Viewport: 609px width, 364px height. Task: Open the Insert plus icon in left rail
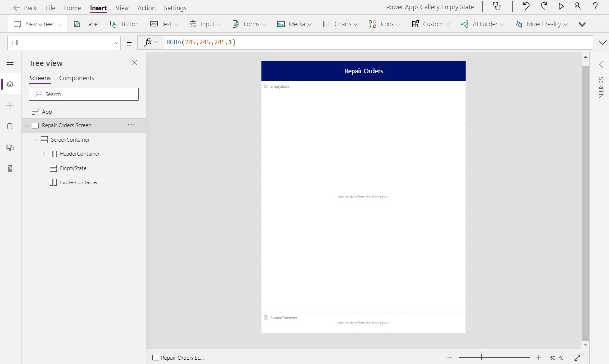(x=10, y=105)
